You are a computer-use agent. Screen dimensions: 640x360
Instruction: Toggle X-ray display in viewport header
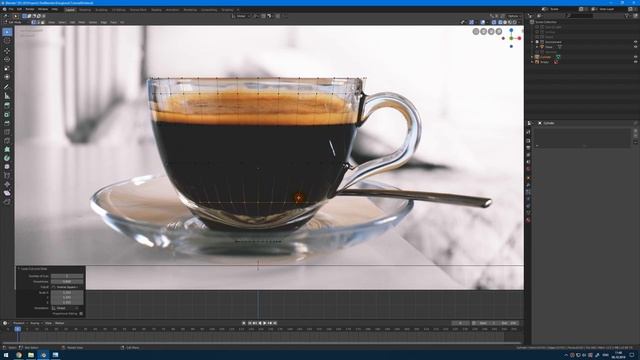[494, 22]
